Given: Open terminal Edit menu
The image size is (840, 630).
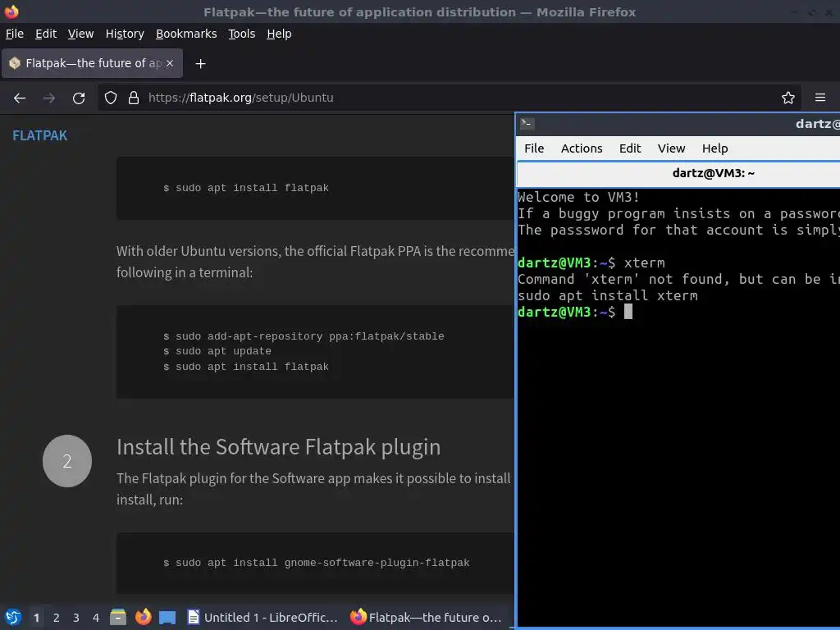Looking at the screenshot, I should tap(630, 148).
